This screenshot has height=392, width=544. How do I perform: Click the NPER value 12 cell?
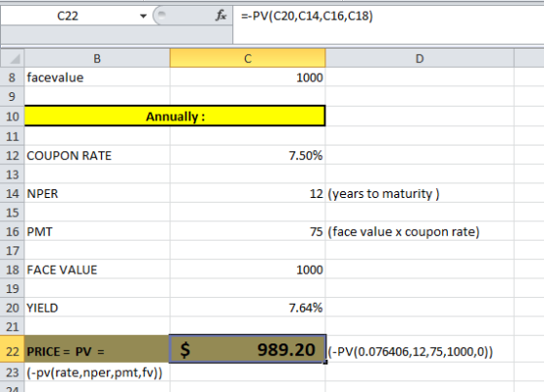248,193
